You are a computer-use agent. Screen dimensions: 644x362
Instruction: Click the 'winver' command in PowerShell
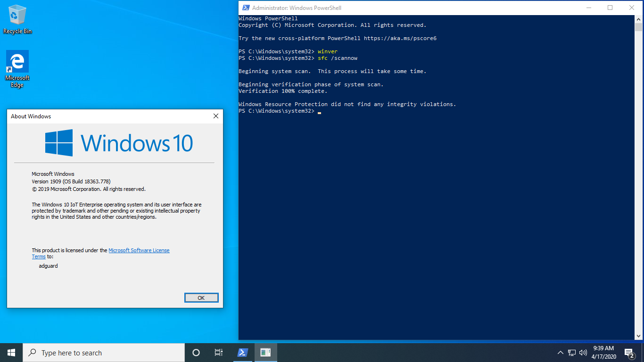tap(328, 51)
